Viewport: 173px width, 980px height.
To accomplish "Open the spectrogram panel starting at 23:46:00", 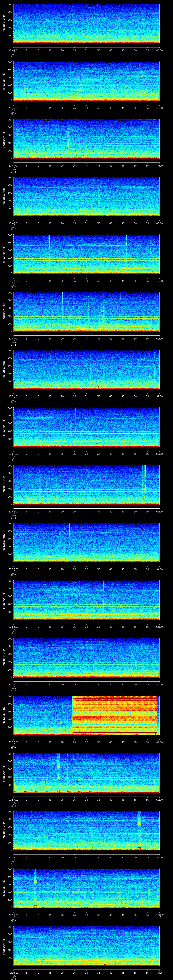I will coord(86,139).
